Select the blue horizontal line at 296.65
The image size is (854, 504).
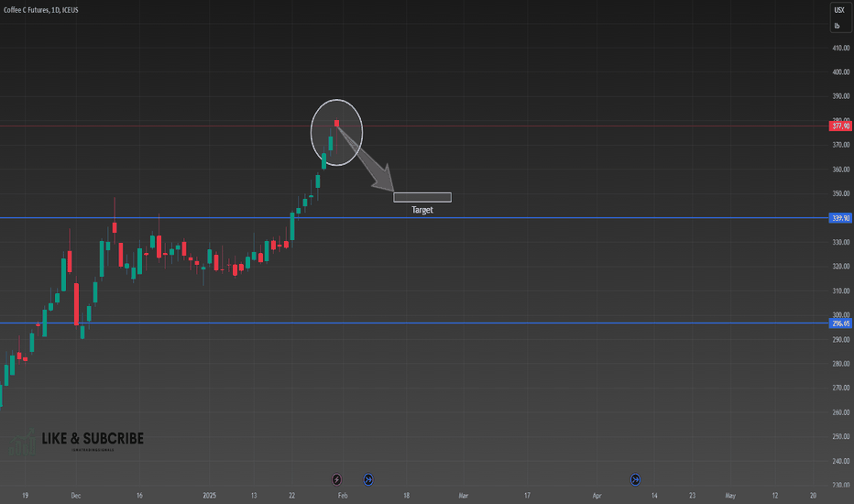(414, 323)
